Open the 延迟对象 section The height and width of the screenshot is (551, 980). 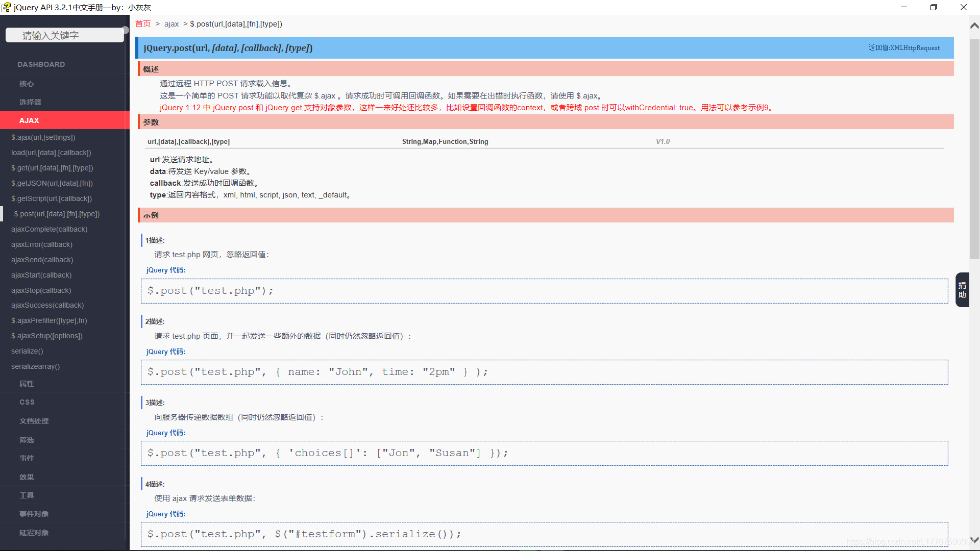34,532
